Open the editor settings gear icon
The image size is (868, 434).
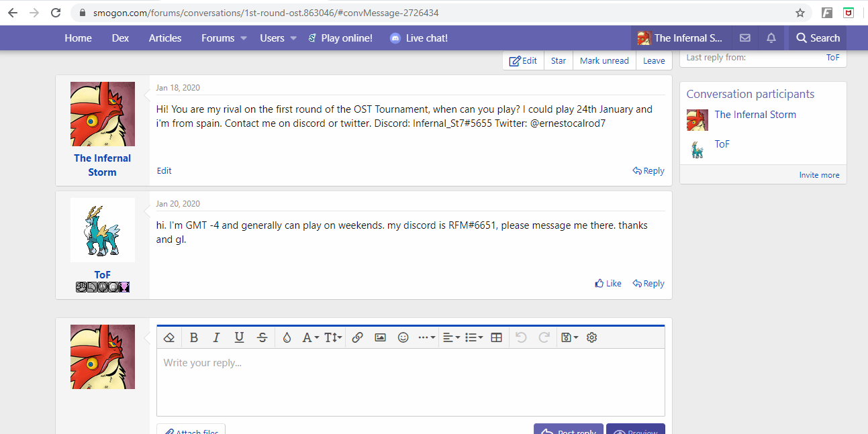591,337
